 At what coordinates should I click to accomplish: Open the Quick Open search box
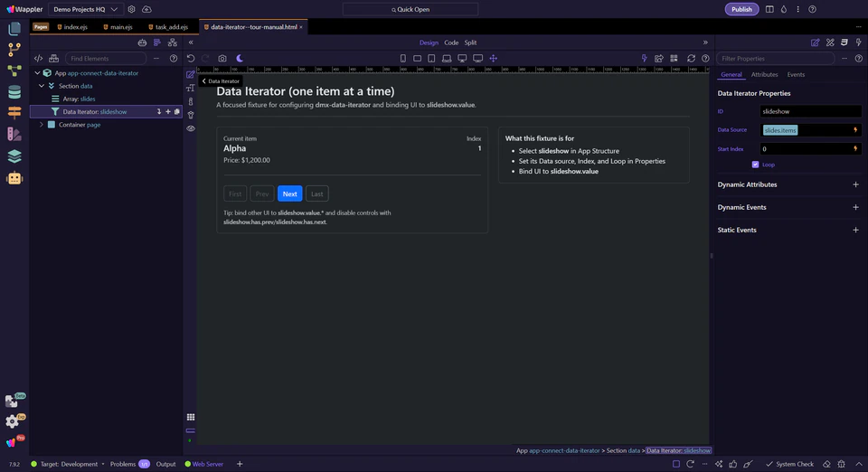point(410,9)
